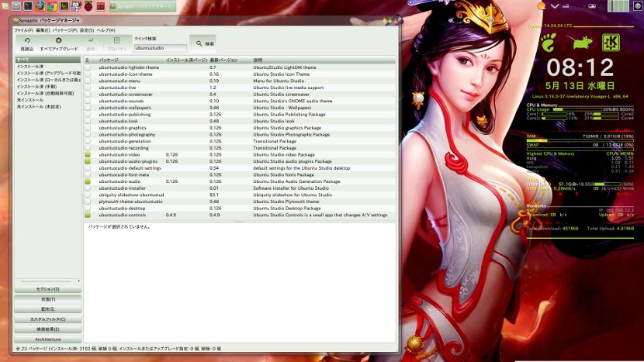Viewport: 644px width, 362px height.
Task: Click the magnifier Search (検索) button
Action: (x=203, y=43)
